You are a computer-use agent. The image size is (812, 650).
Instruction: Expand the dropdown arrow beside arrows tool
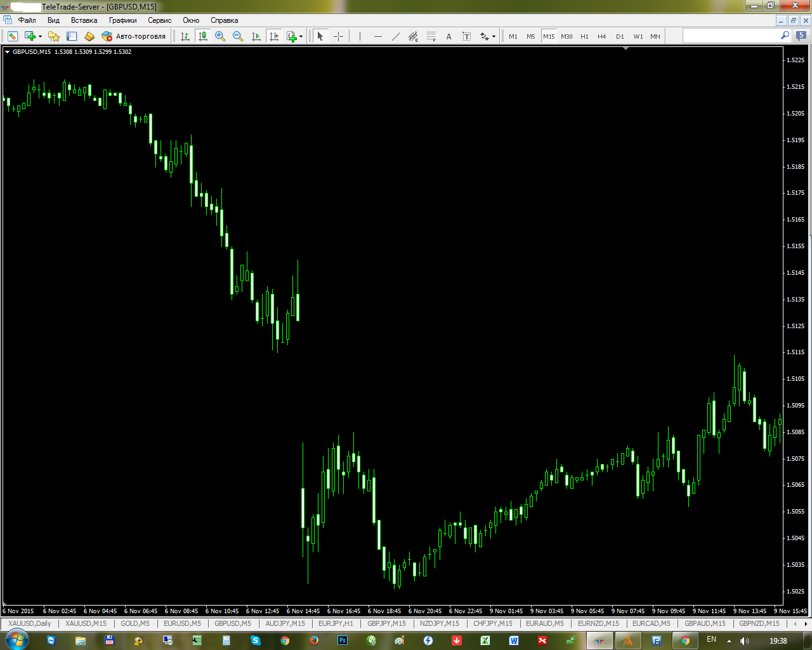[x=494, y=36]
